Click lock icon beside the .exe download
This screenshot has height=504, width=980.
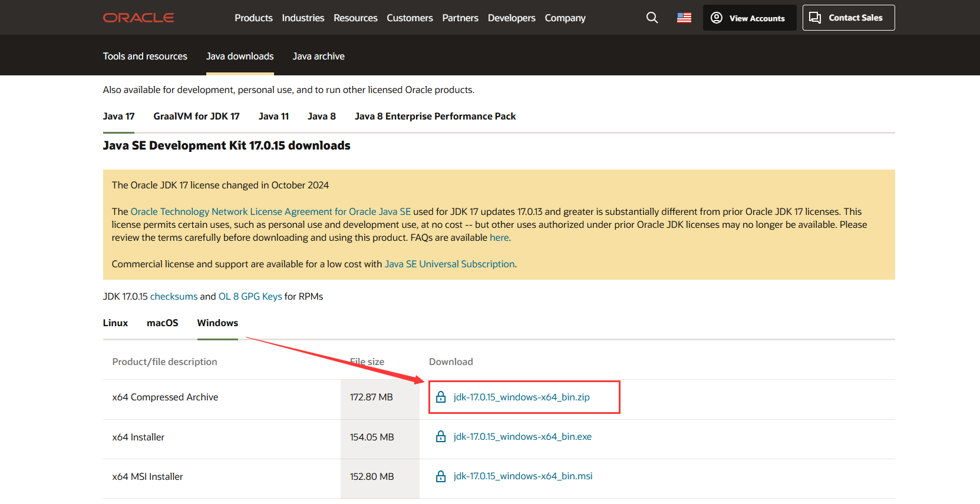pyautogui.click(x=441, y=436)
